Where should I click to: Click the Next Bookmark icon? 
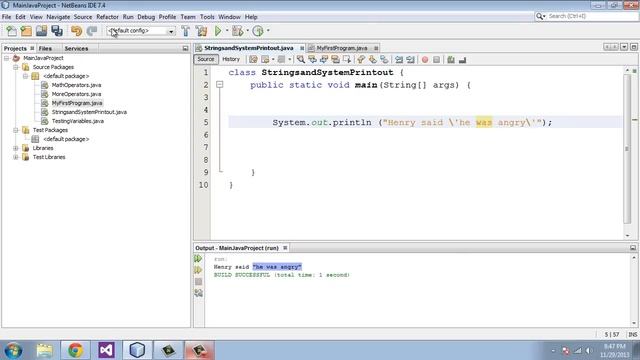coord(372,60)
